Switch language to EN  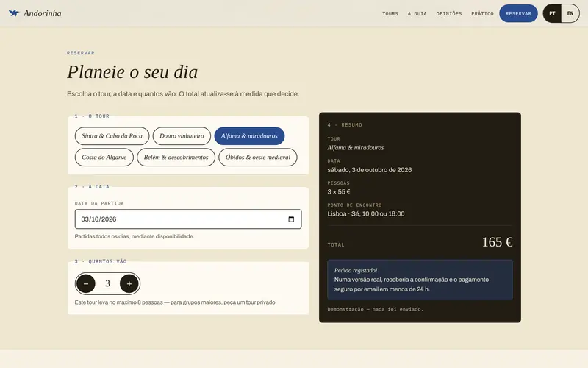click(570, 13)
